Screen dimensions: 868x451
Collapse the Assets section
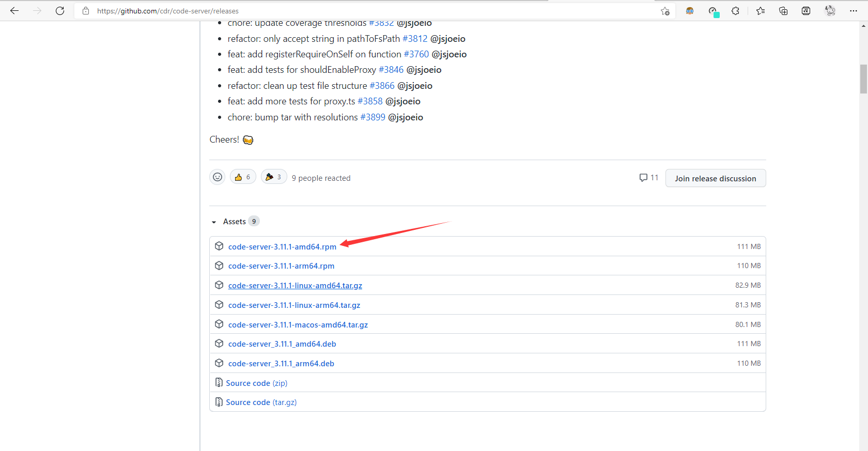tap(214, 222)
